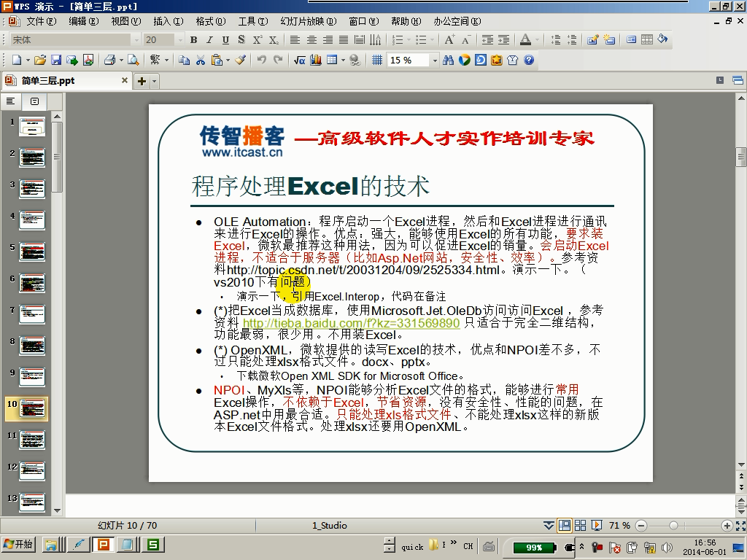Open Find with the binoculars icon
Screen dimensions: 747x560
tap(448, 60)
